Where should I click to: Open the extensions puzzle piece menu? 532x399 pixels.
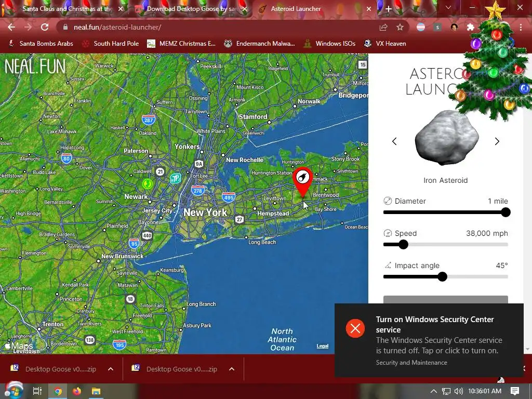tap(471, 27)
